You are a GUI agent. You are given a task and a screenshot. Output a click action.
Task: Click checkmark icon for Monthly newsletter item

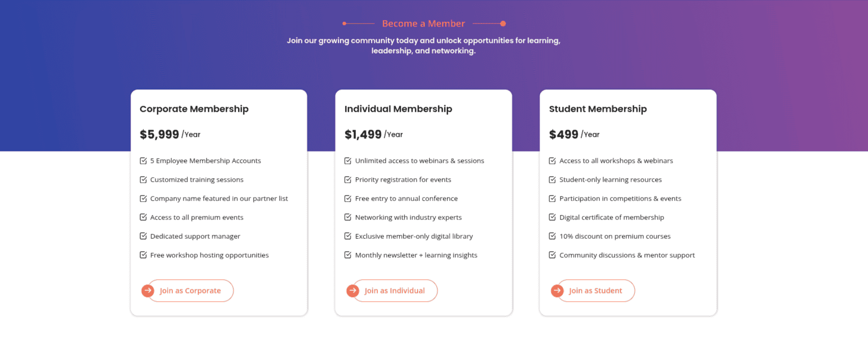coord(348,255)
